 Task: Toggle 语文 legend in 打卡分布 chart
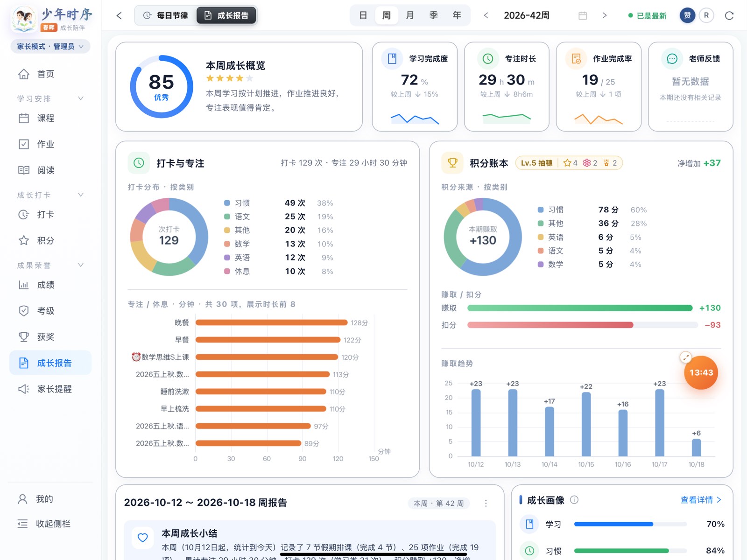pyautogui.click(x=238, y=217)
